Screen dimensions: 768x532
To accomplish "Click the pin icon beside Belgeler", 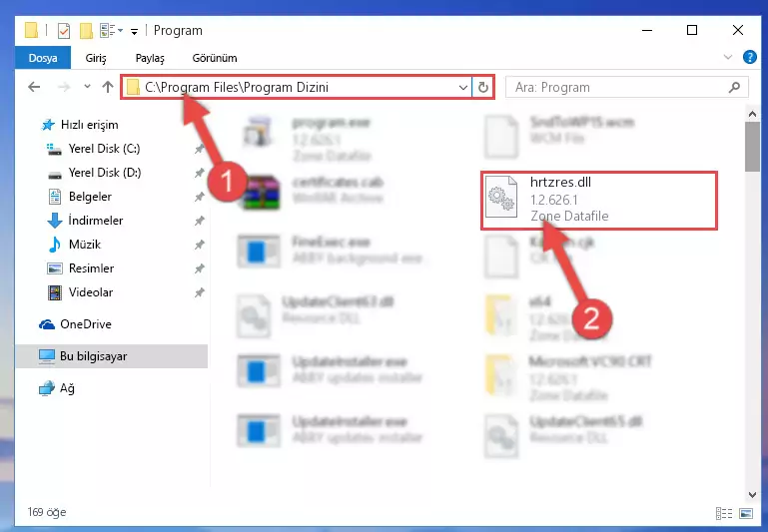I will (199, 197).
